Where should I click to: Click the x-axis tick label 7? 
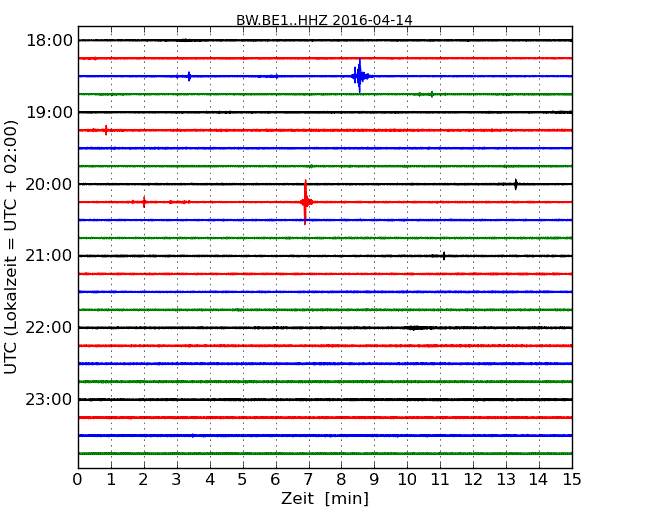click(308, 479)
